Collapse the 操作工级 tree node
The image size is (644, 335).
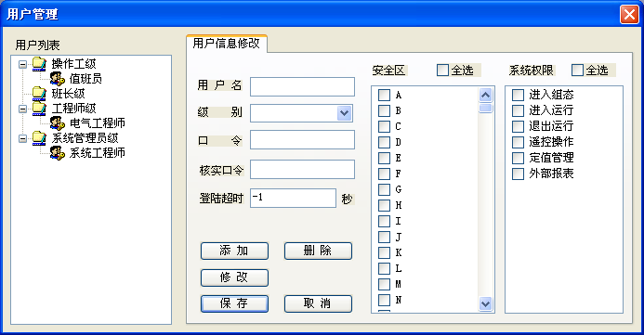(x=23, y=64)
